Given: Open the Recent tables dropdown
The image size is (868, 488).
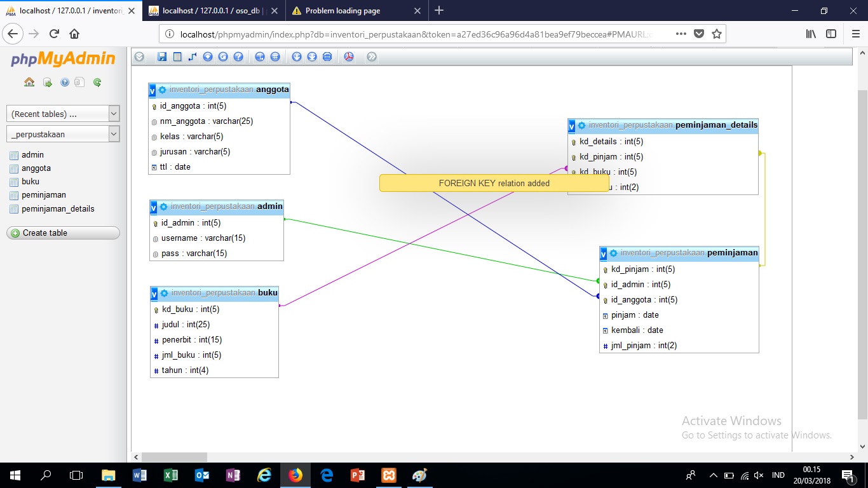Looking at the screenshot, I should (x=62, y=112).
